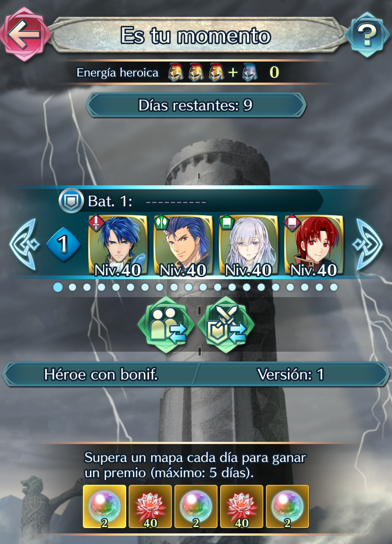Select the white-haired green tome hero
This screenshot has height=544, width=392.
248,246
